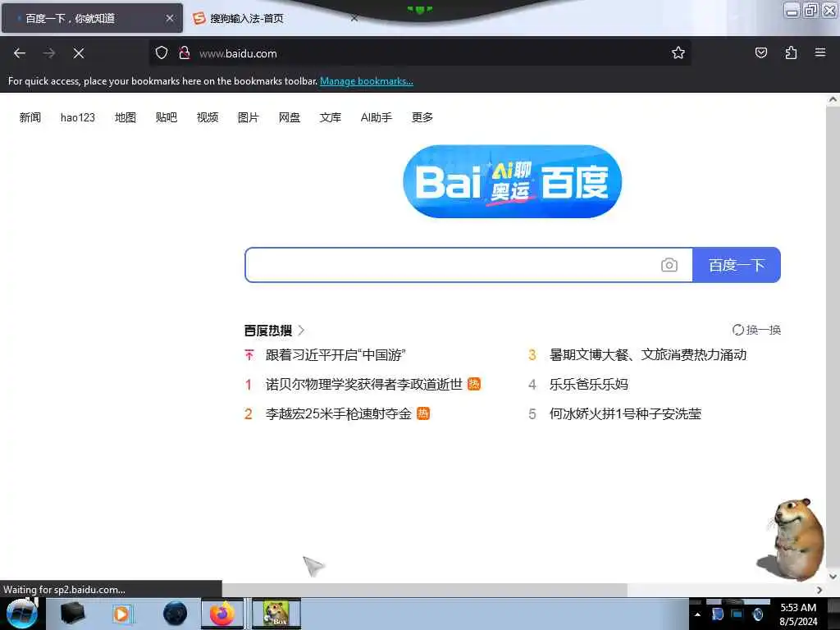840x630 pixels.
Task: Open 诺贝尔物理学奖获得者李政道逝世 headline
Action: (x=363, y=384)
